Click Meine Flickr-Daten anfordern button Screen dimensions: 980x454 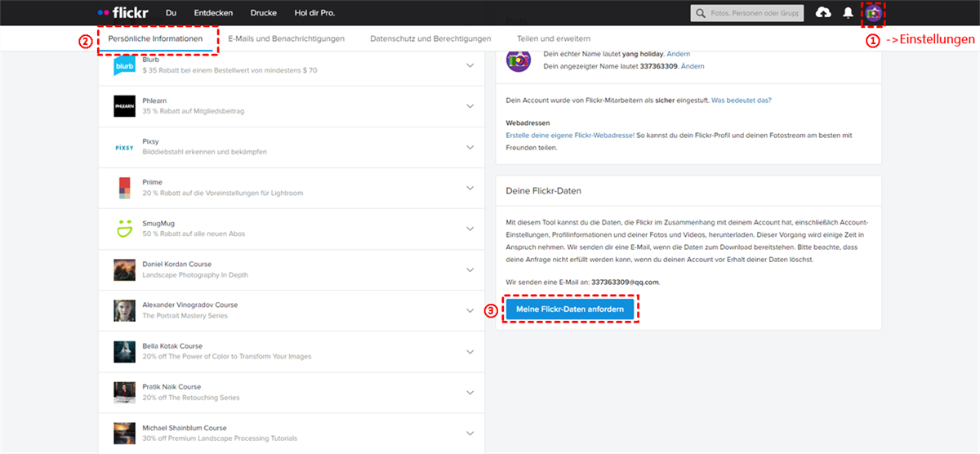pos(570,309)
